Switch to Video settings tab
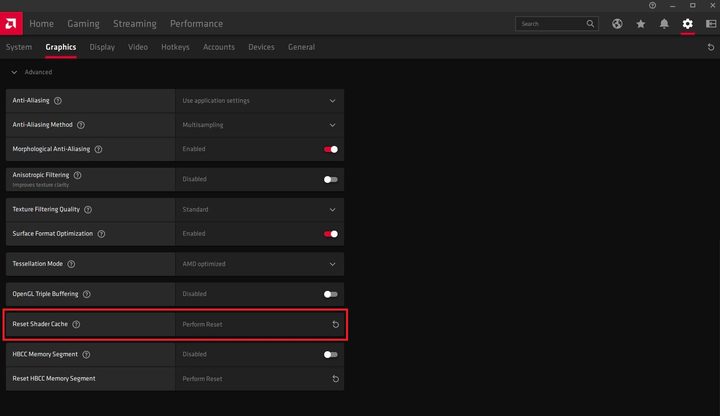 [x=138, y=47]
